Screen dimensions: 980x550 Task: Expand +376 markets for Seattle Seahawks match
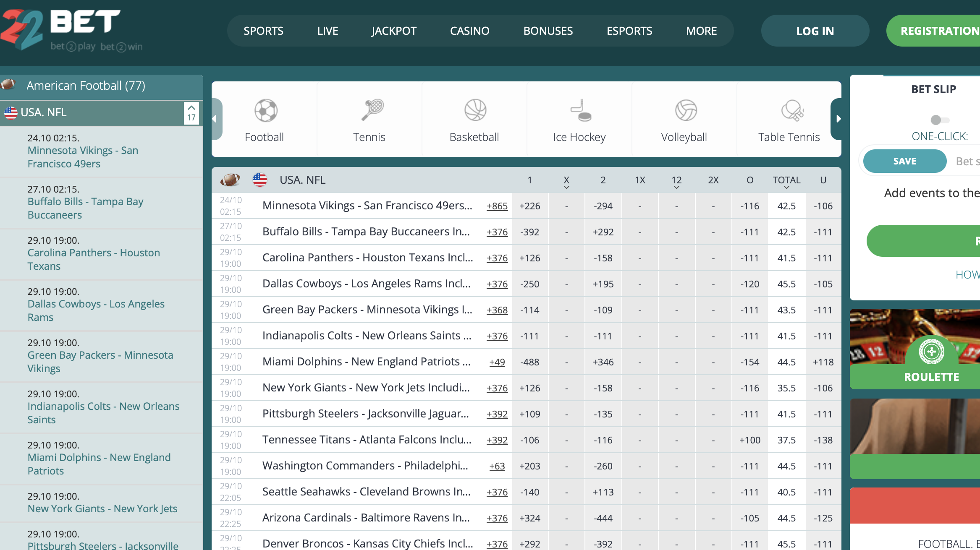(497, 492)
